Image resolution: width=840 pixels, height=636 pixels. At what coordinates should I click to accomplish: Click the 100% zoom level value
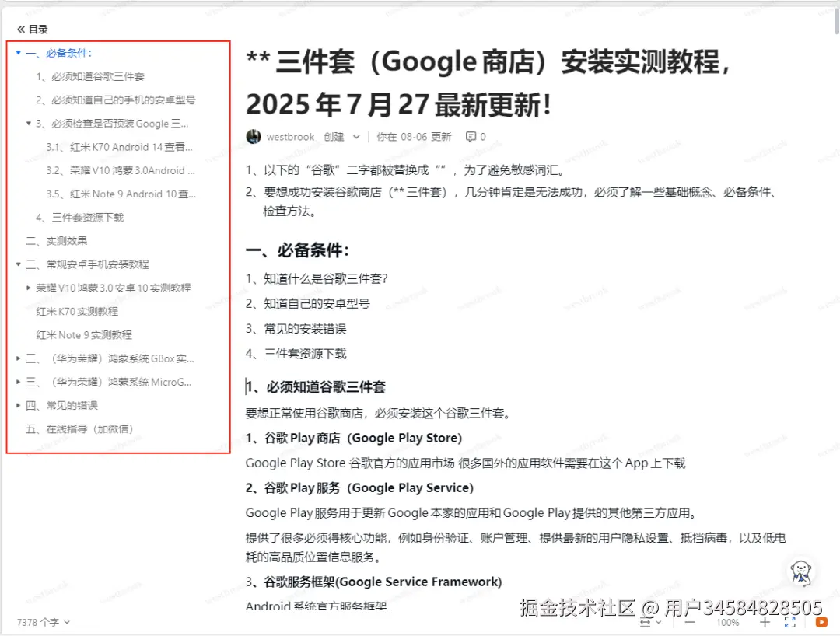coord(727,623)
